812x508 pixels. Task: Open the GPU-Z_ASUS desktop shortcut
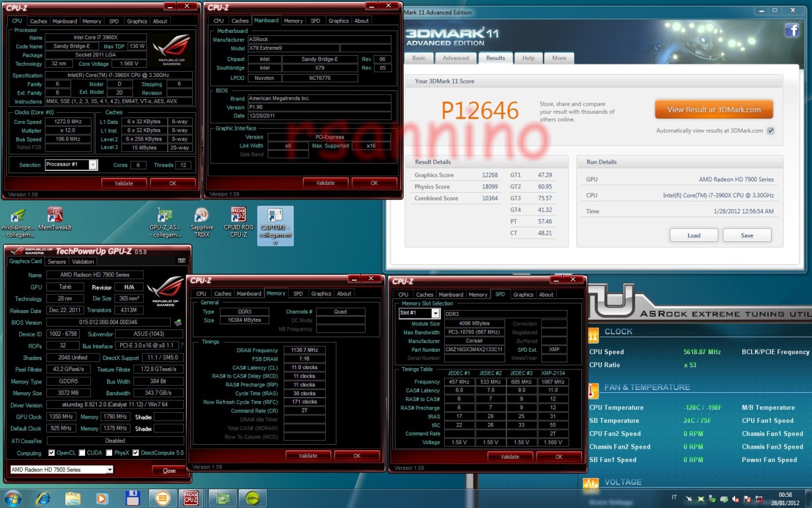click(x=165, y=222)
